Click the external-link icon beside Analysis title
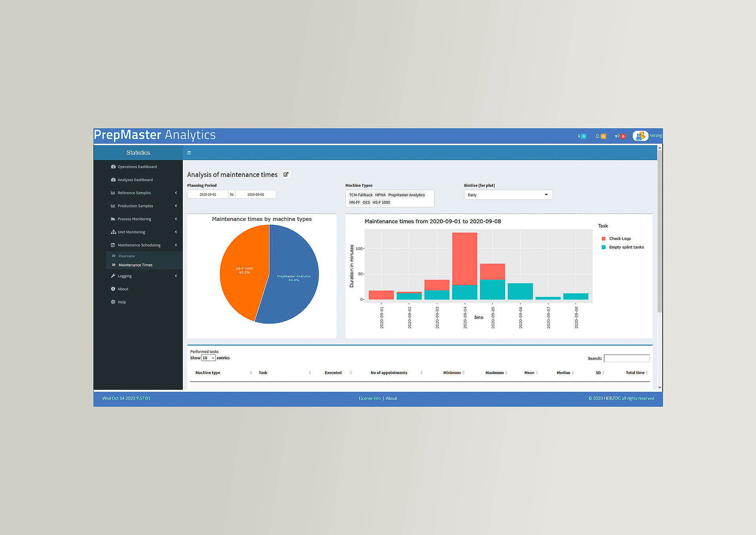 [286, 175]
